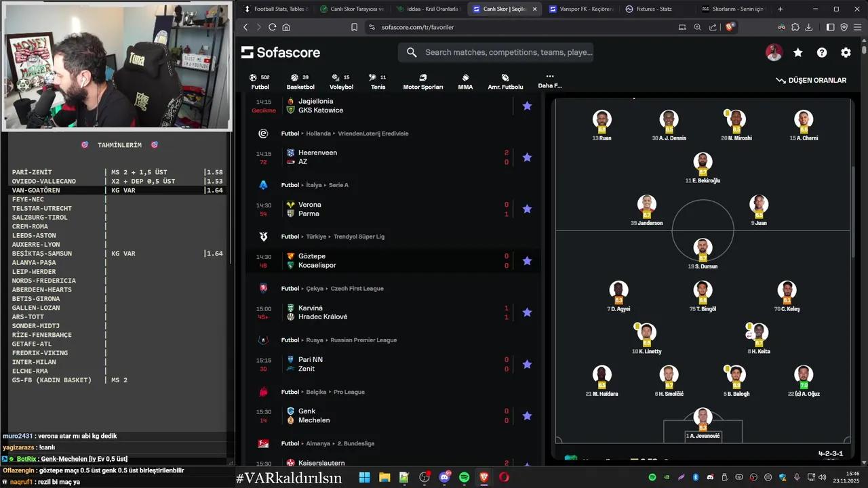Open Sofascore help question mark icon
Image resolution: width=868 pixels, height=488 pixels.
point(822,52)
